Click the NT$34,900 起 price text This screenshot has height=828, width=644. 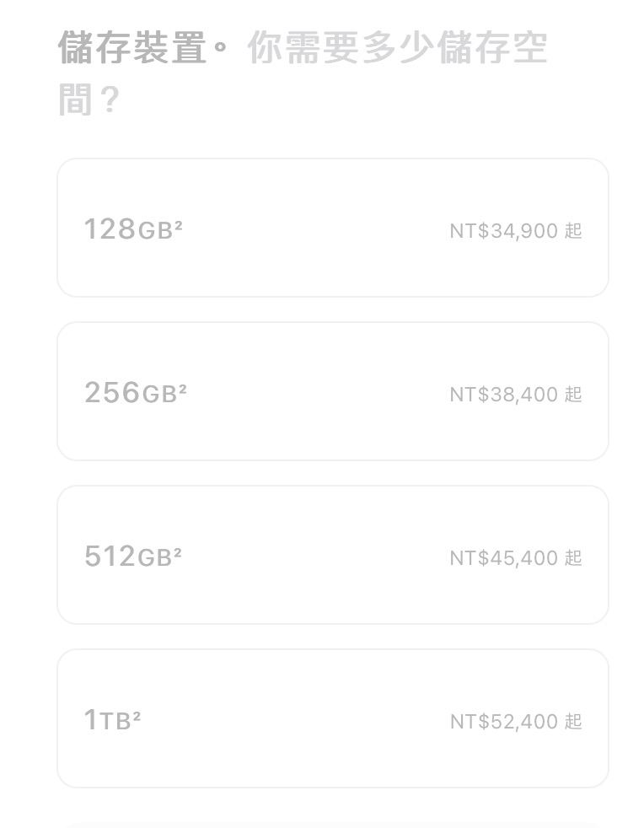coord(516,231)
